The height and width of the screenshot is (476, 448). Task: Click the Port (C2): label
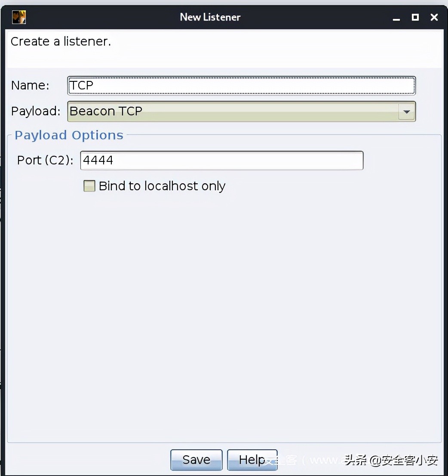coord(45,160)
